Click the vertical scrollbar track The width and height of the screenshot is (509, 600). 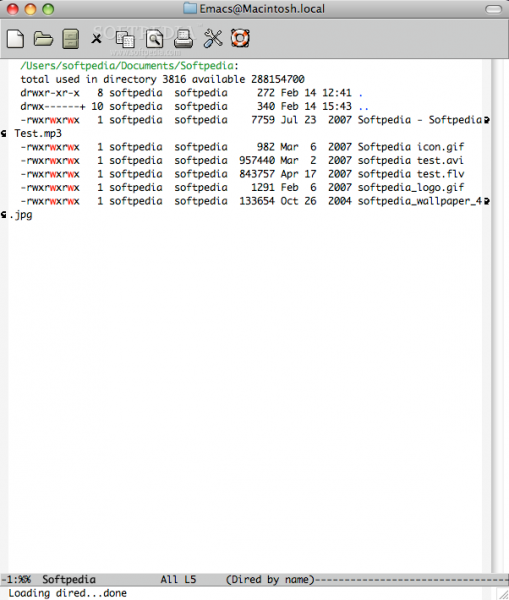500,316
